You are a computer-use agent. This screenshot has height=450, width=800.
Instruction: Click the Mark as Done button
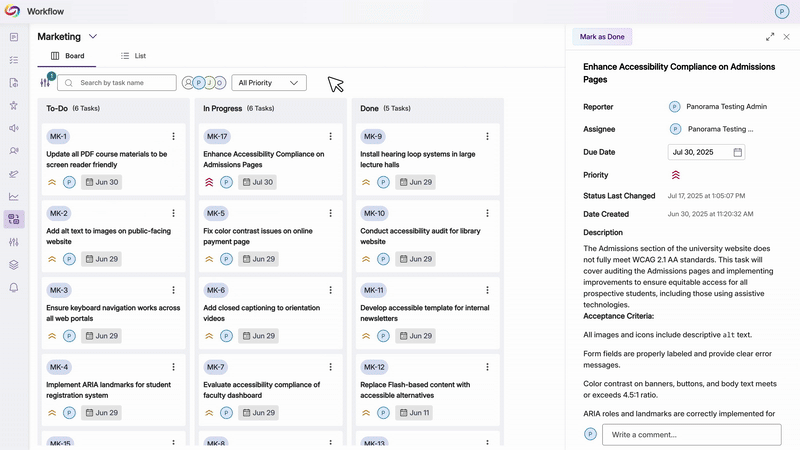pos(602,37)
